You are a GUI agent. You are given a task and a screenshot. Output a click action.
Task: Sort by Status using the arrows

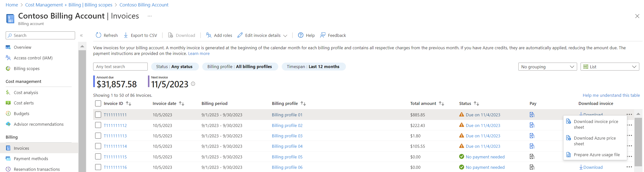[x=476, y=103]
